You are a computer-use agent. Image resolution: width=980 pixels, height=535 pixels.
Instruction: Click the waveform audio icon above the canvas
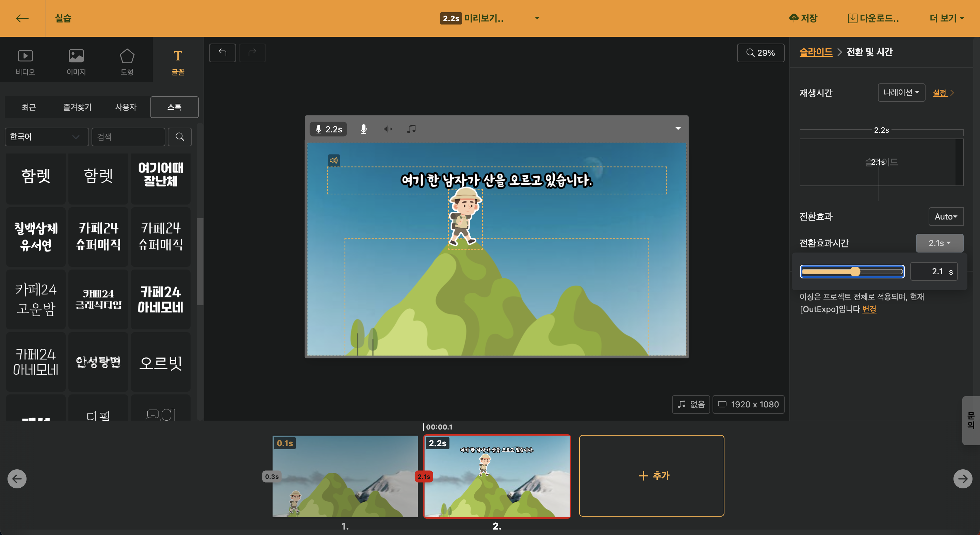pyautogui.click(x=387, y=129)
